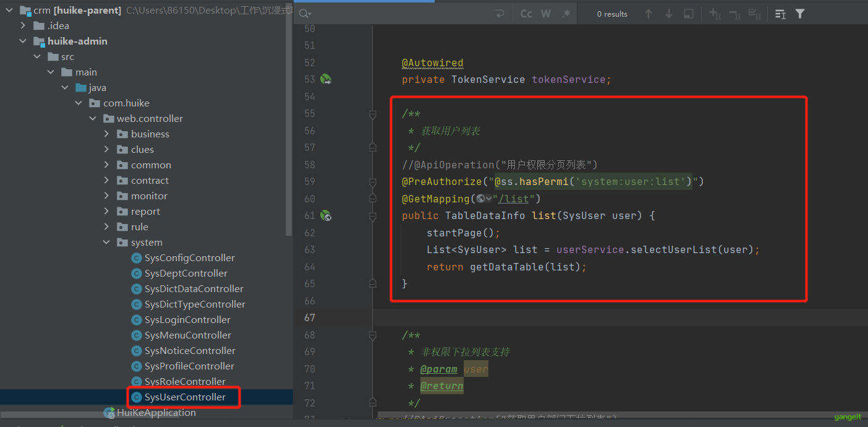
Task: Collapse the com.huike package arrow
Action: pyautogui.click(x=79, y=103)
